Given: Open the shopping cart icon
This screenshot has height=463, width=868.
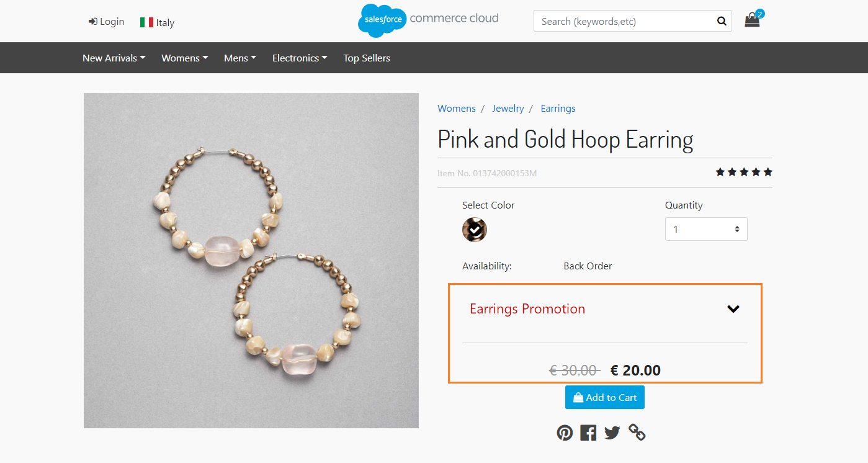Looking at the screenshot, I should [x=752, y=20].
